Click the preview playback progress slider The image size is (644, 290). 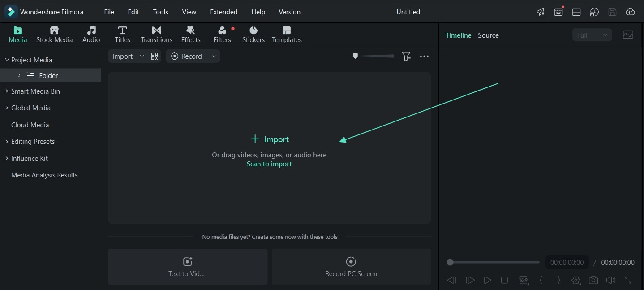(x=493, y=262)
